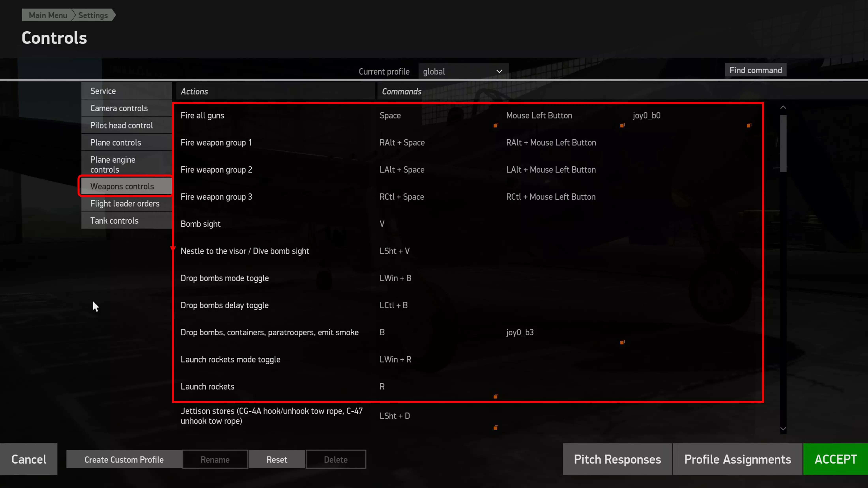Viewport: 868px width, 488px height.
Task: Click the vertical scrollbar thumb of commands list
Action: click(x=783, y=144)
